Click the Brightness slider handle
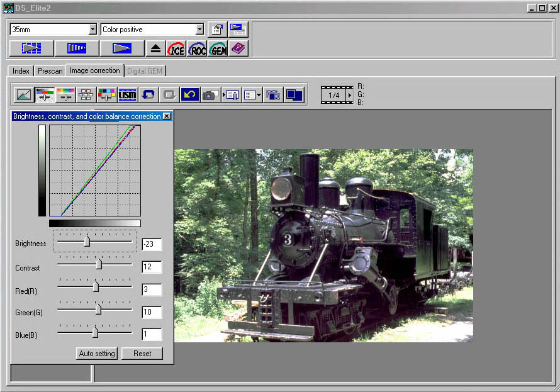Image resolution: width=560 pixels, height=392 pixels. tap(87, 242)
